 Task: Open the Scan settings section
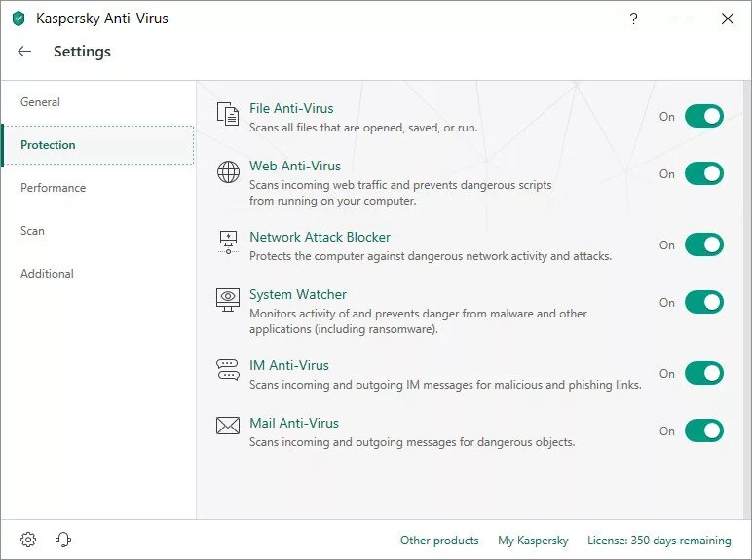point(32,231)
